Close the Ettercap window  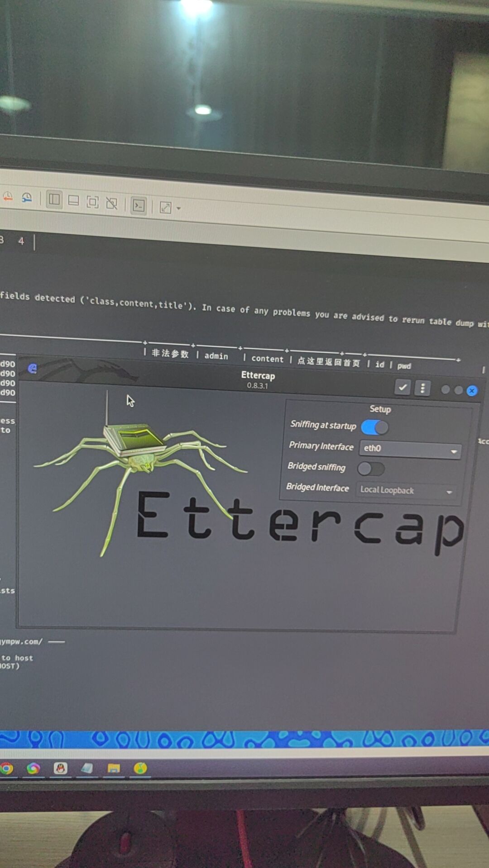pyautogui.click(x=472, y=391)
